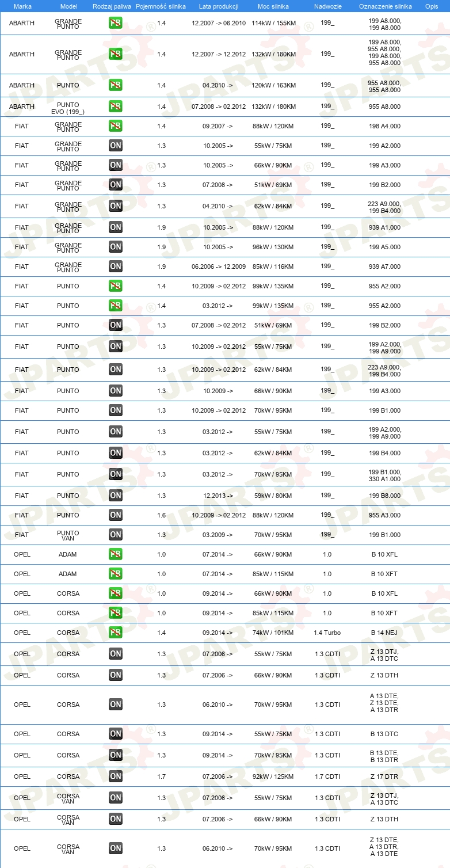Click ON icon in Fiat Punto 1.6 955 A3.000 row
Viewport: 450px width, 868px height.
click(116, 515)
